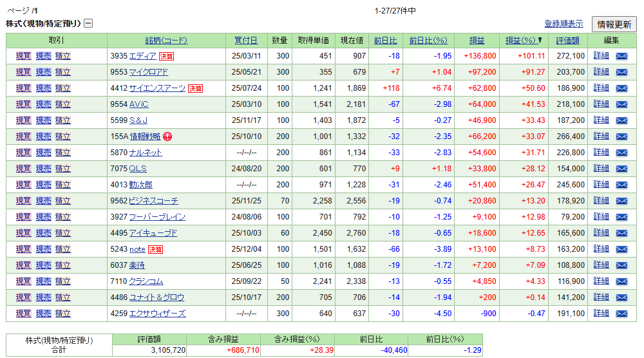
Task: Click the mail icon in the AViC row
Action: click(x=621, y=105)
